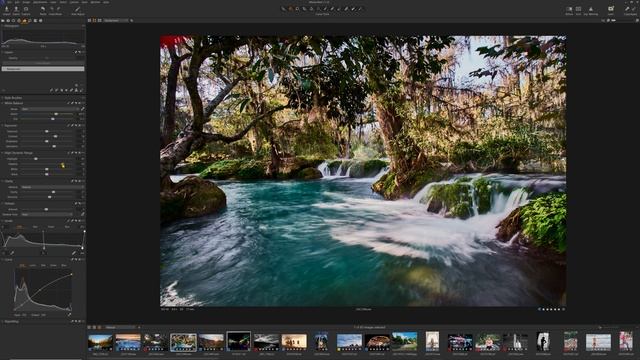
Task: Select the northern lights thumbnail in filmstrip
Action: [239, 341]
